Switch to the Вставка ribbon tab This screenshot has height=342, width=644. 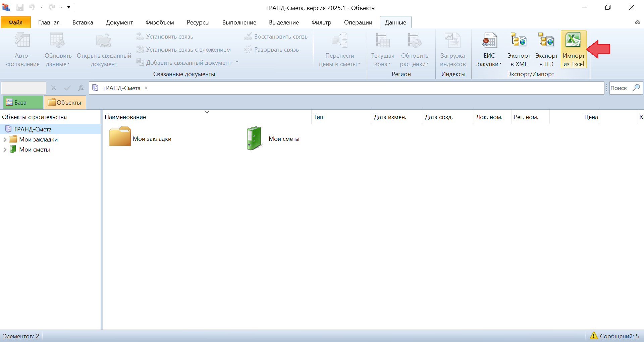tap(83, 22)
